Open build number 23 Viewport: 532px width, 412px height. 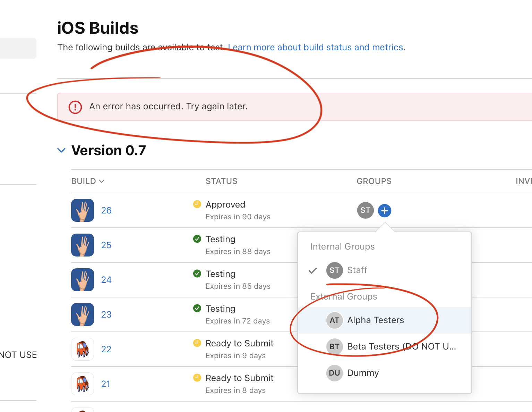point(106,314)
